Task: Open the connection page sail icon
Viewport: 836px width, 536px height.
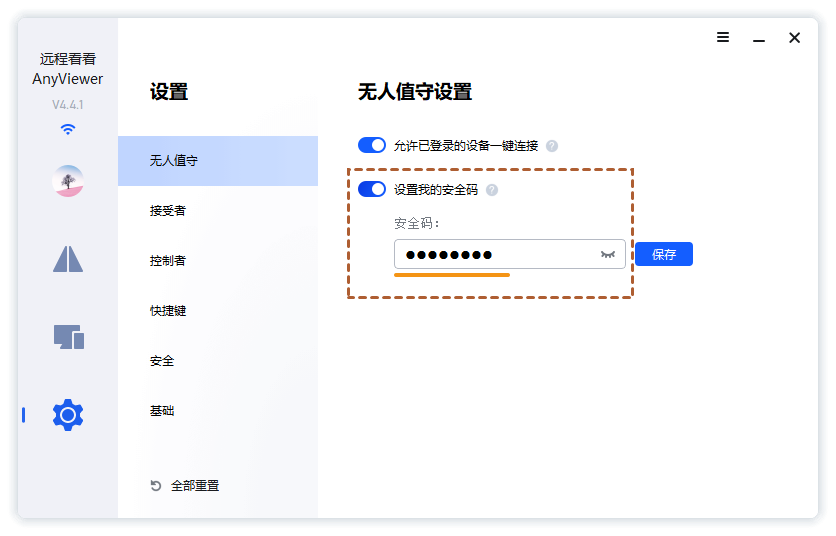Action: click(x=68, y=258)
